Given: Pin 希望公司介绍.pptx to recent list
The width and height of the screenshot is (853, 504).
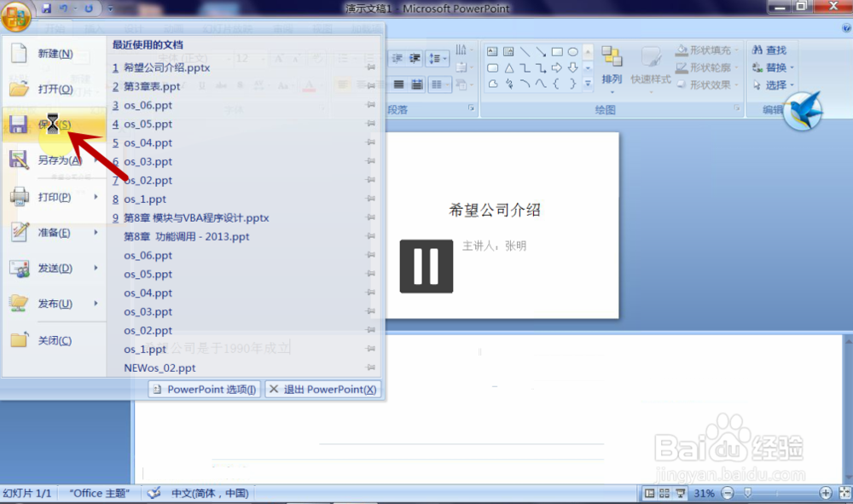Looking at the screenshot, I should click(370, 67).
